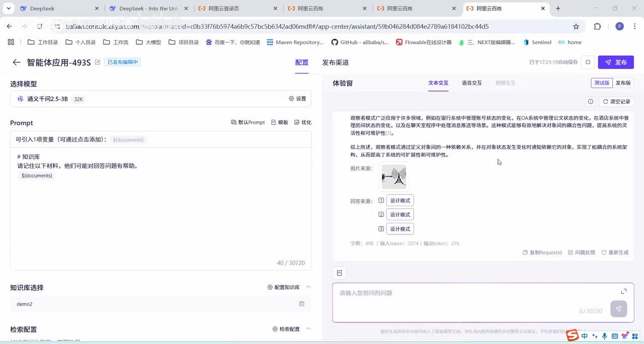Expand the input box with fullscreen icon
This screenshot has width=644, height=344.
pos(624,291)
